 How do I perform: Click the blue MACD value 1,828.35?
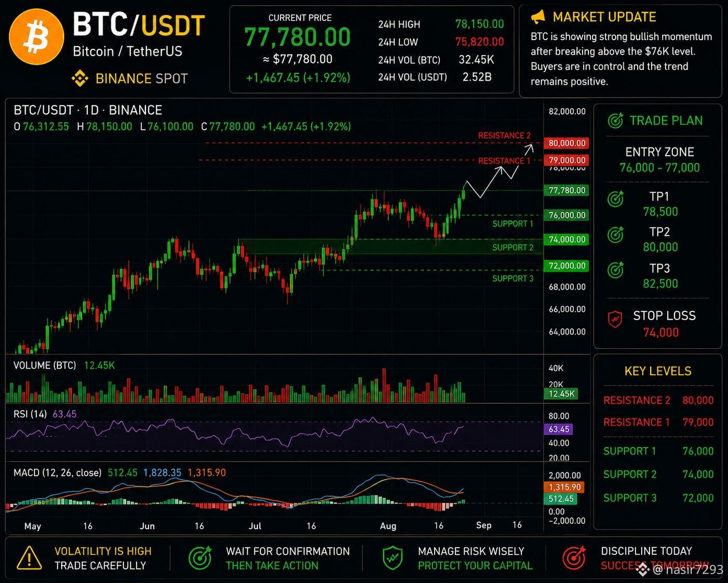(162, 473)
